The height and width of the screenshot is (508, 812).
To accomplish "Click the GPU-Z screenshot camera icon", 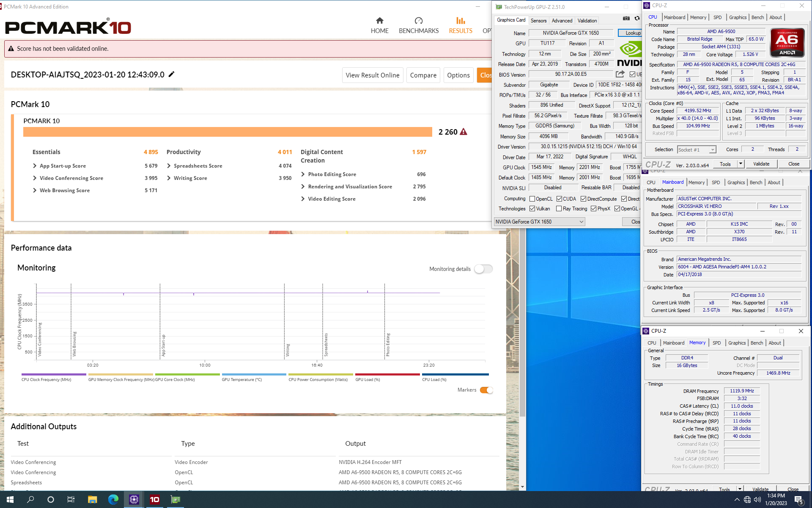I will (626, 19).
